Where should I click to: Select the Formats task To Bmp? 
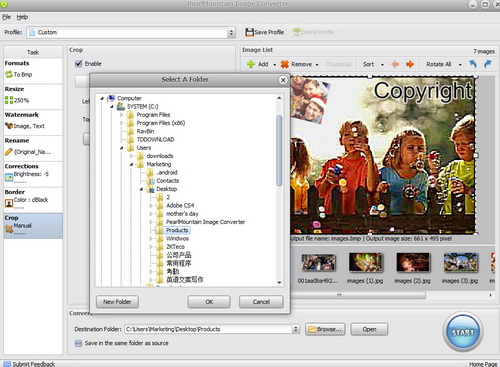tap(33, 71)
